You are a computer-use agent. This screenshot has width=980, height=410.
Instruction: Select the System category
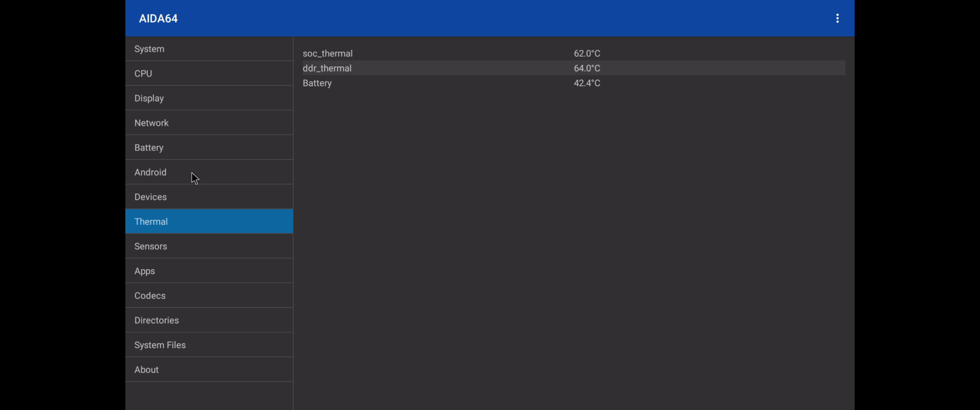coord(209,49)
